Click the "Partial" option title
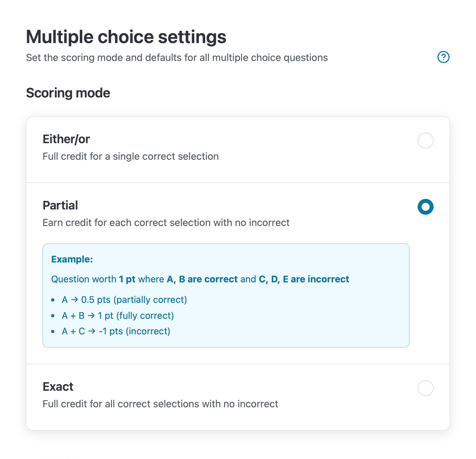The image size is (476, 459). coord(60,205)
